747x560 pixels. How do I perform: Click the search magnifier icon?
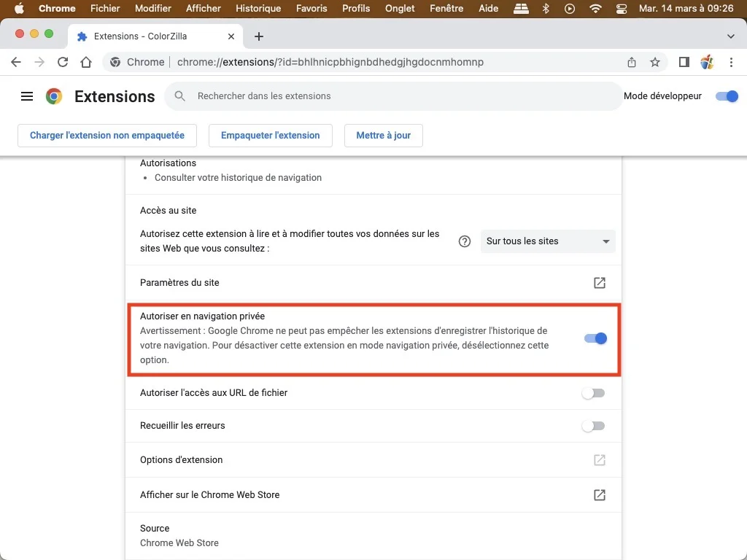tap(179, 96)
